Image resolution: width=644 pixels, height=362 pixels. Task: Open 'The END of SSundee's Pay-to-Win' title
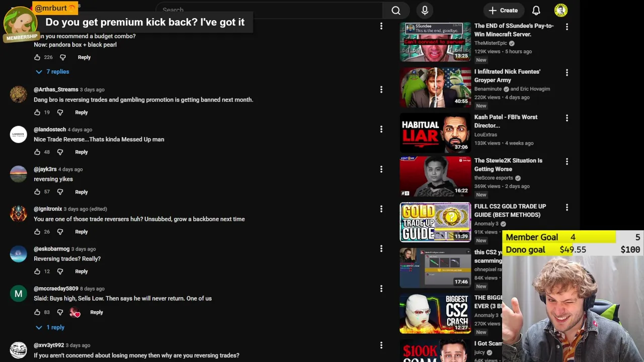[x=514, y=30]
